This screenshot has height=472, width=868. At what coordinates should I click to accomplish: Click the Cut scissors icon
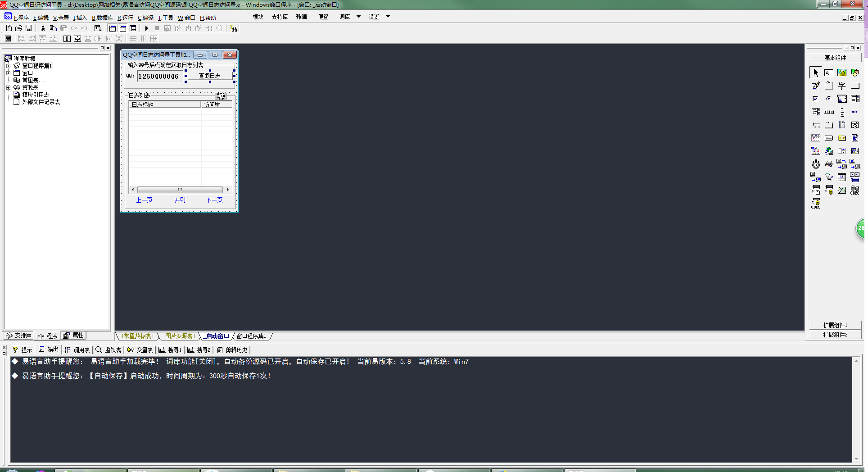(43, 28)
